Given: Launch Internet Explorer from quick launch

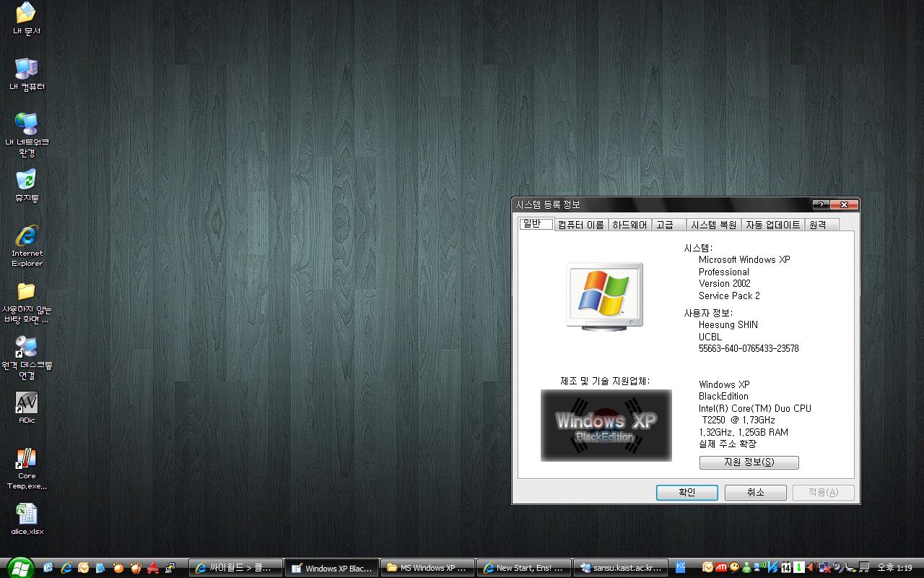Looking at the screenshot, I should click(x=66, y=568).
